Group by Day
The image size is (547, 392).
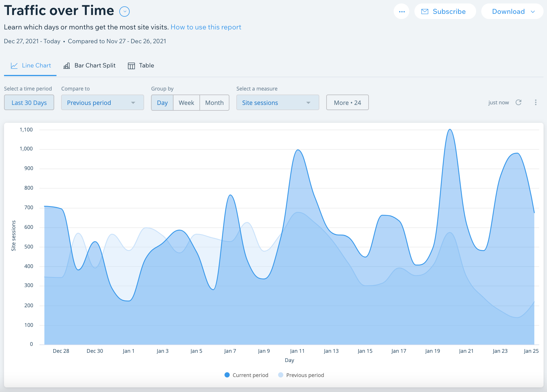point(162,103)
